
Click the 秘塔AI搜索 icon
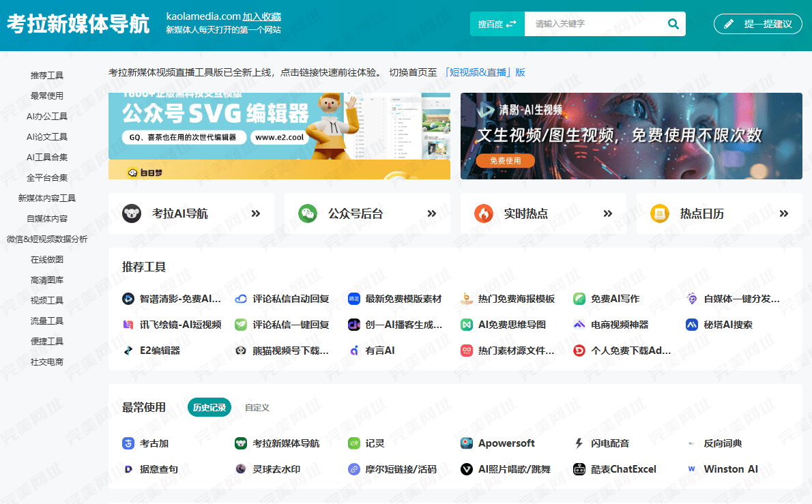coord(692,325)
